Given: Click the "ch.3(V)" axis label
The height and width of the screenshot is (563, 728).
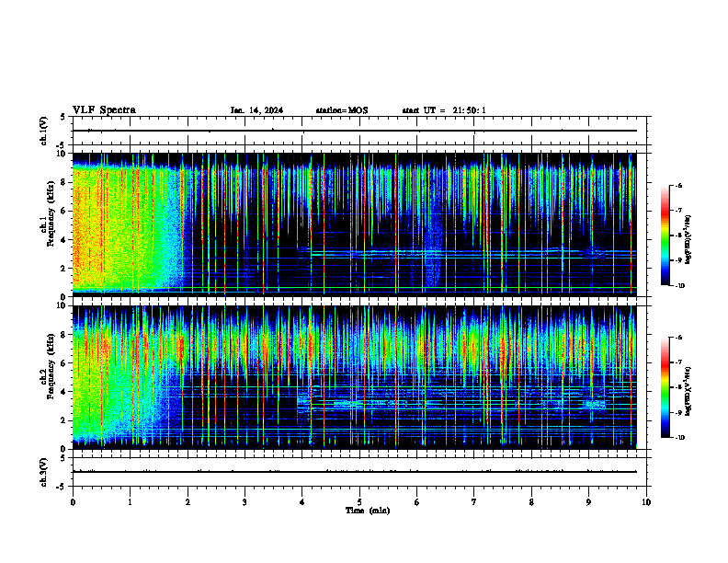Looking at the screenshot, I should coord(43,472).
